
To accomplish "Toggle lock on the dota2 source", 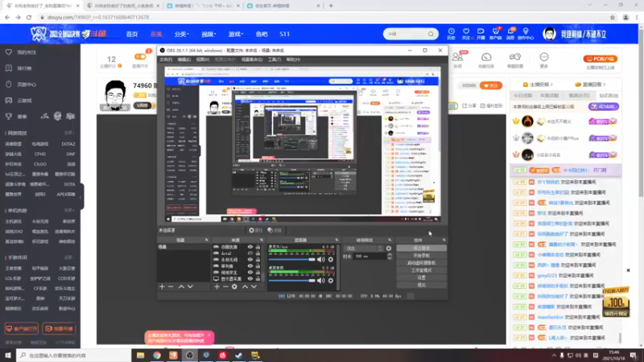I will click(x=258, y=253).
